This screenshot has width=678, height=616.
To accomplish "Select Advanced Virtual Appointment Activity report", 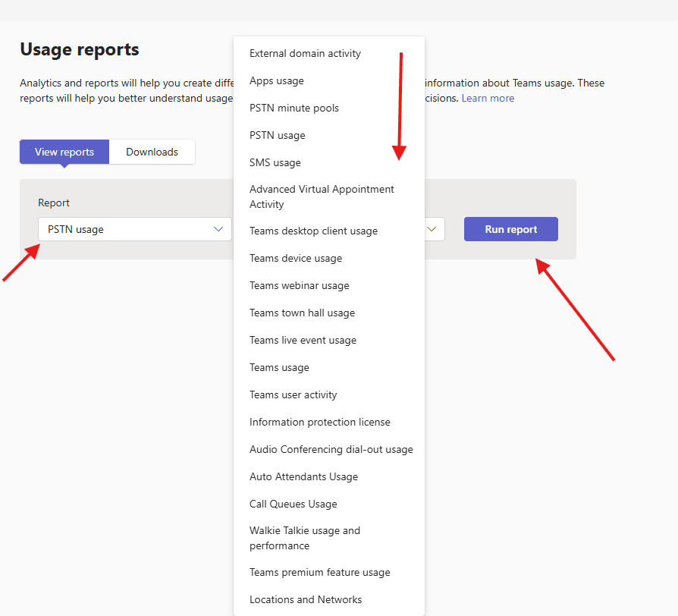I will (322, 196).
